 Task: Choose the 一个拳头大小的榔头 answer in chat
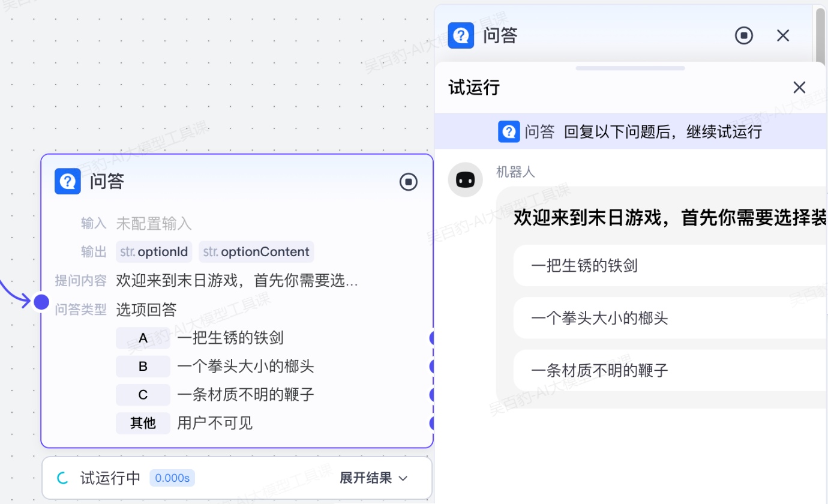point(660,318)
